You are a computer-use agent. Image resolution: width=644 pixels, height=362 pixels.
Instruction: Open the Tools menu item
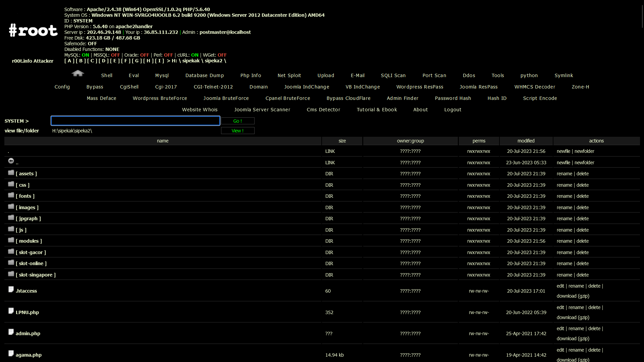498,75
